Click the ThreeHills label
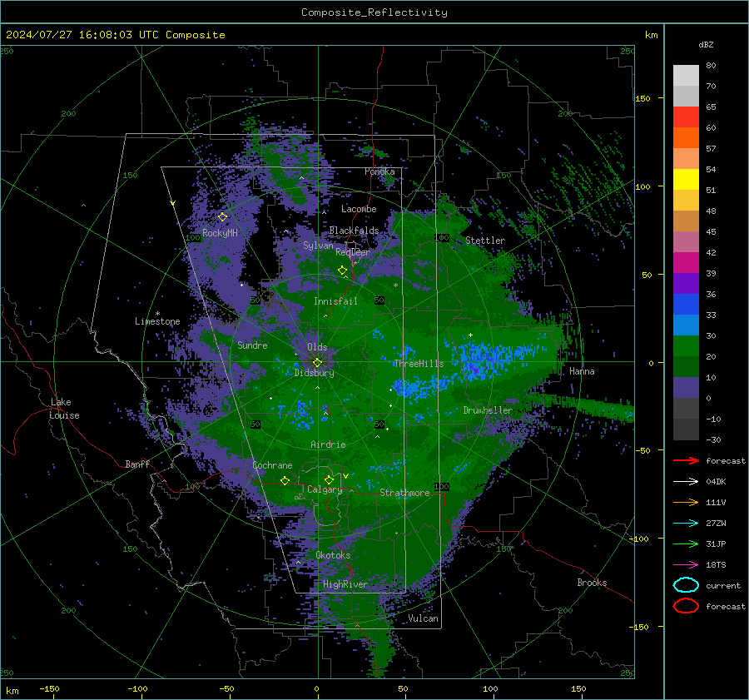Screen dimensions: 749x700 pos(419,364)
